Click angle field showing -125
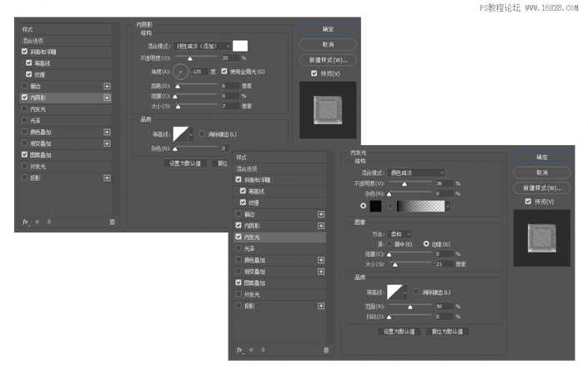The width and height of the screenshot is (588, 380). coord(199,72)
